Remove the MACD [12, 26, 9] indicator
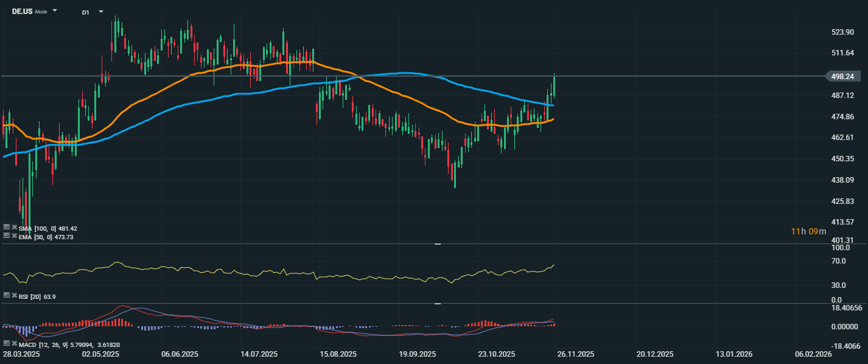This screenshot has height=364, width=868. pyautogui.click(x=14, y=345)
